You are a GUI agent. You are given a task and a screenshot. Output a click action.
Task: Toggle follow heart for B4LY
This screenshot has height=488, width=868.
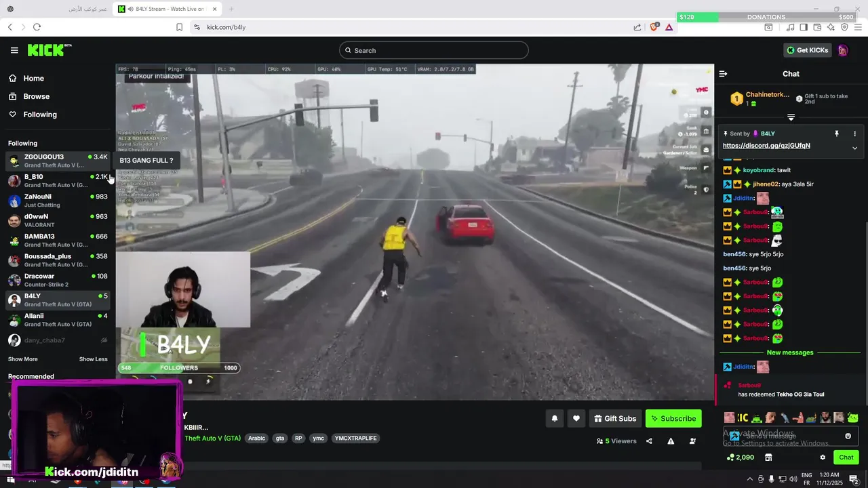pos(576,419)
